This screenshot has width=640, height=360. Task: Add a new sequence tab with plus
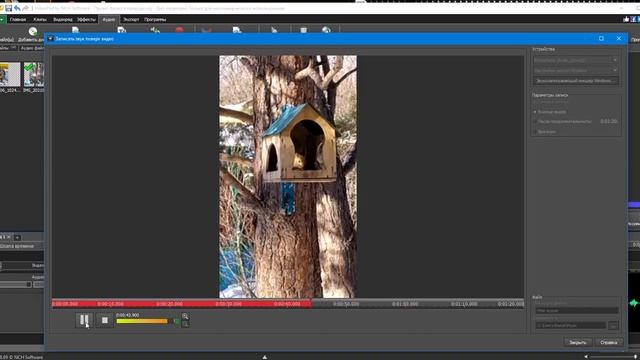click(x=17, y=237)
